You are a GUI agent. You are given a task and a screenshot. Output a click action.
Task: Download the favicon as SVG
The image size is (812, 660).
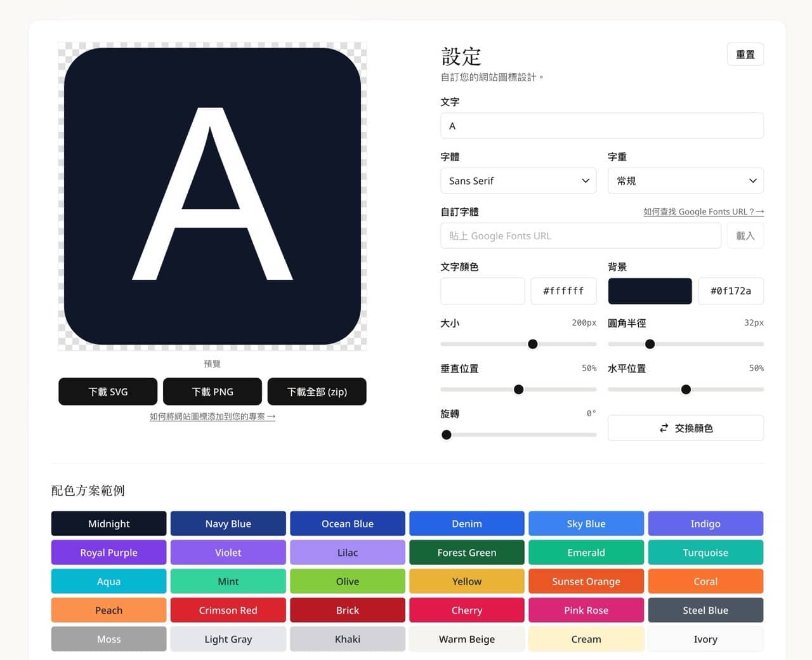click(x=108, y=392)
